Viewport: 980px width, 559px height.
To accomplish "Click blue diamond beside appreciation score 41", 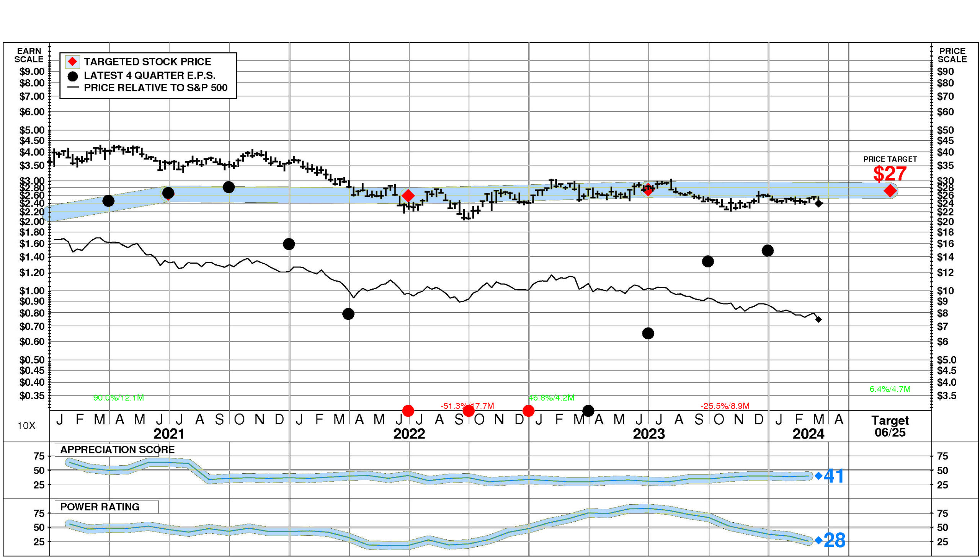I will [x=818, y=476].
